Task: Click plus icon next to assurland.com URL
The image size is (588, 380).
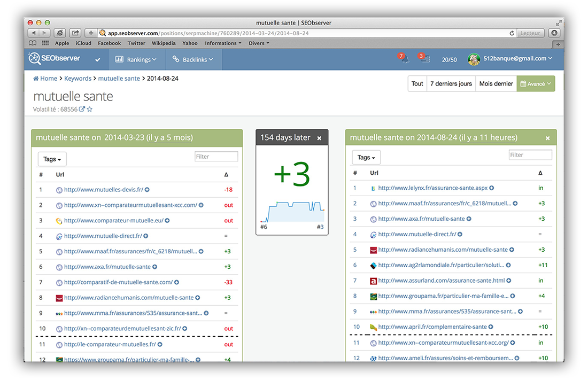Action: (x=509, y=280)
